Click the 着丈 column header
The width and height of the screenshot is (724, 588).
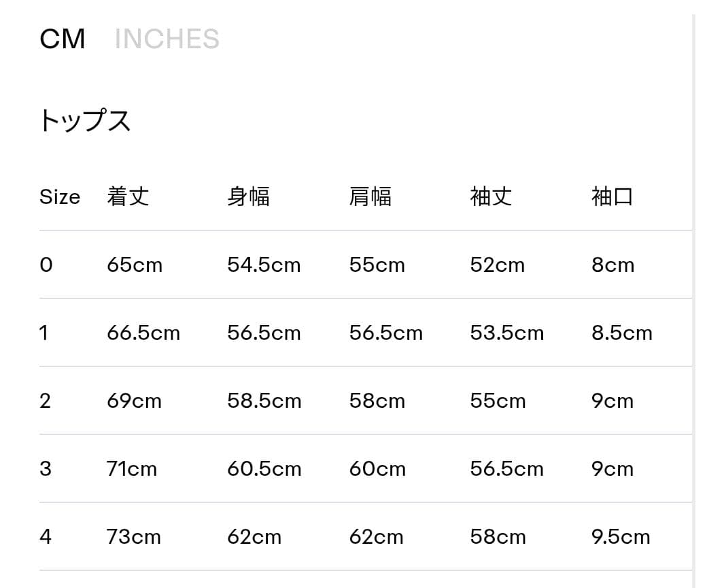128,197
